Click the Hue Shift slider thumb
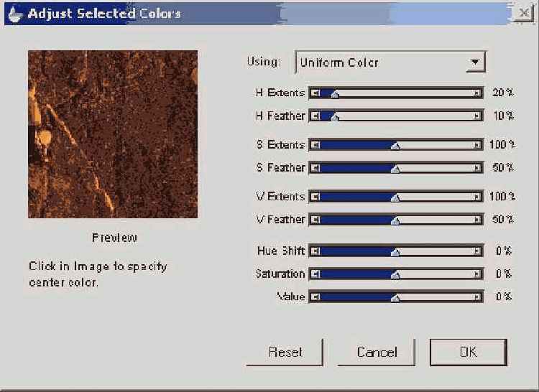The width and height of the screenshot is (539, 392). tap(395, 252)
